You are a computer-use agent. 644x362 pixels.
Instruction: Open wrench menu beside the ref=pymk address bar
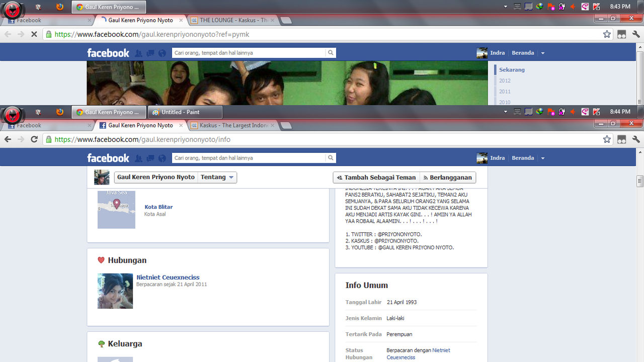636,34
